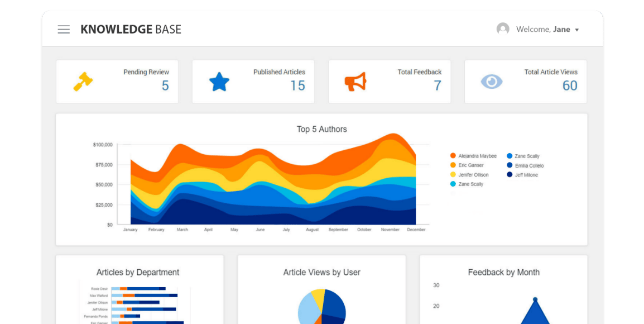Click the KNOWLEDGE BASE logo title
This screenshot has width=644, height=324.
coord(131,29)
